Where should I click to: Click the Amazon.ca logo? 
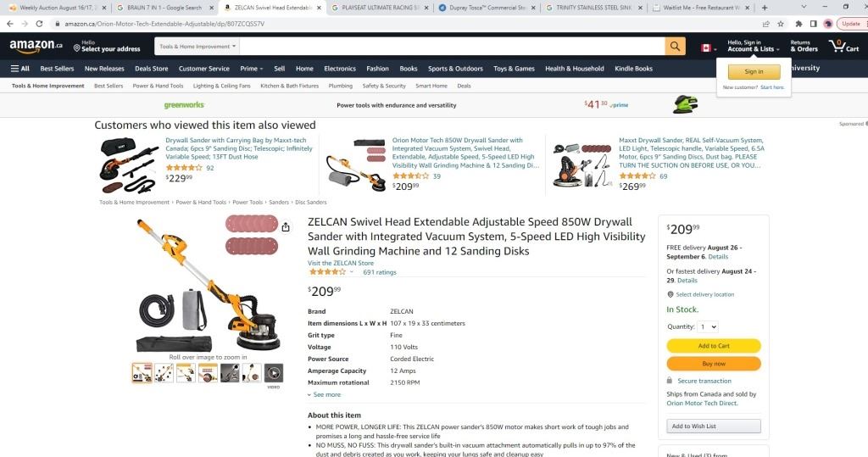point(36,46)
